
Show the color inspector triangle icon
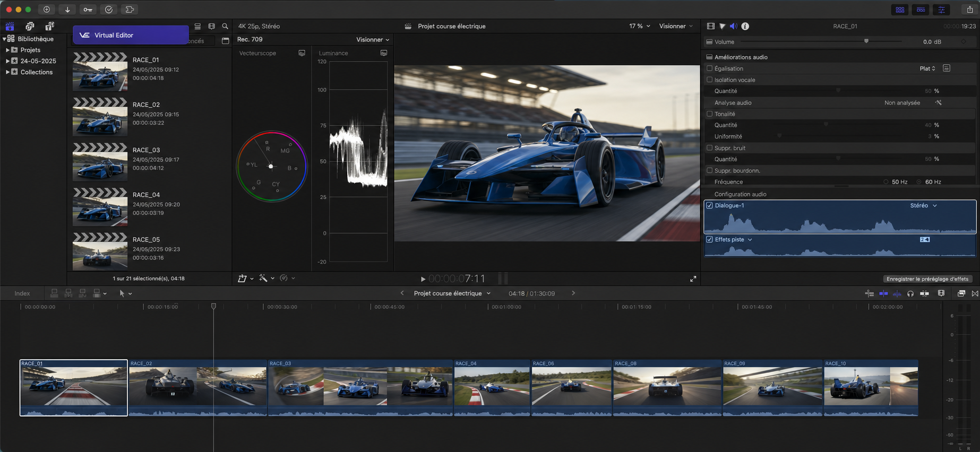pos(722,26)
